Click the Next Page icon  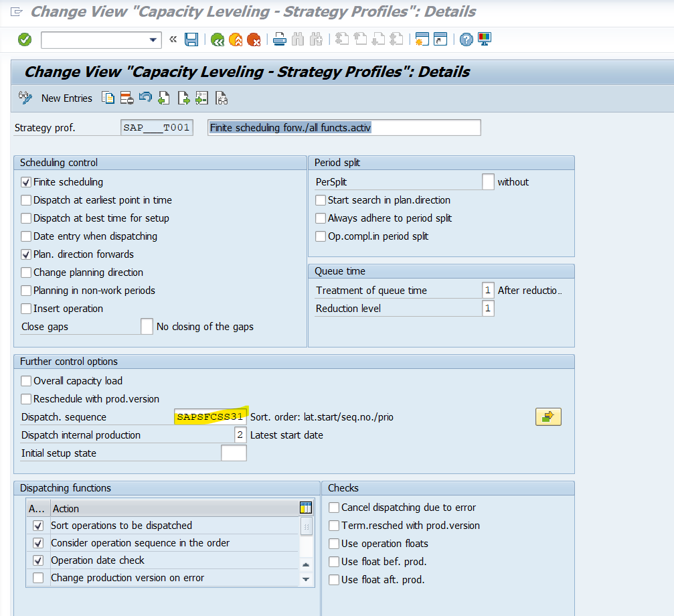(378, 40)
